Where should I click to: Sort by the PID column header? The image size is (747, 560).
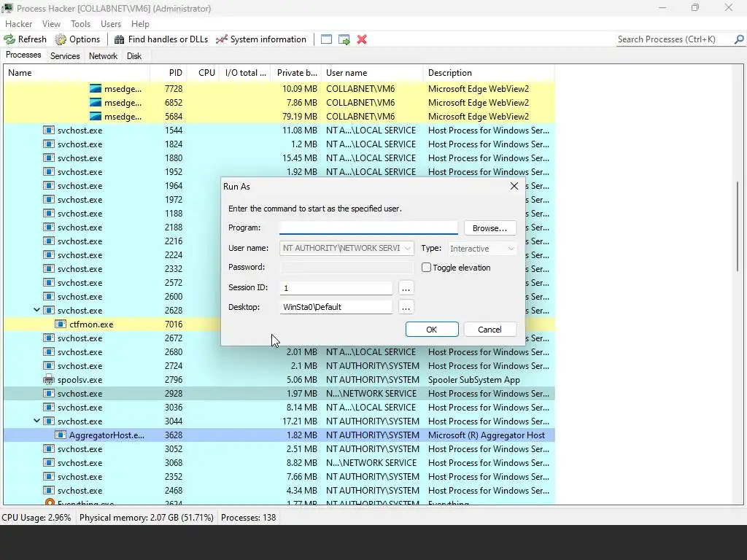(x=169, y=73)
